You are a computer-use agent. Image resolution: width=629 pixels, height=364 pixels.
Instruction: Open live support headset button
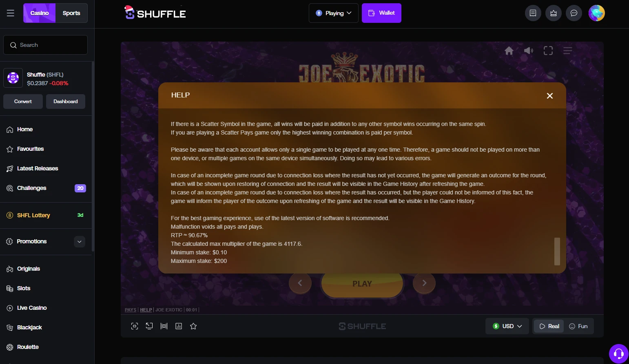pos(619,353)
